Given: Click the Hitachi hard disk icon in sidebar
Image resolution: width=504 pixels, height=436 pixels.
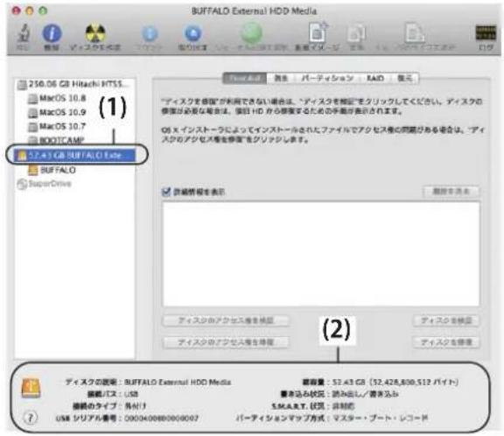Looking at the screenshot, I should [22, 85].
